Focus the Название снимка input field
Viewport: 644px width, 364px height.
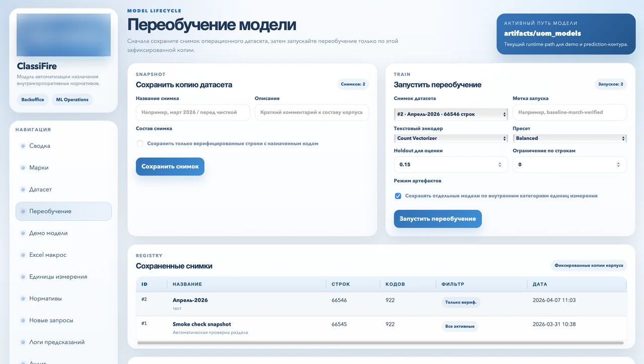tap(193, 112)
